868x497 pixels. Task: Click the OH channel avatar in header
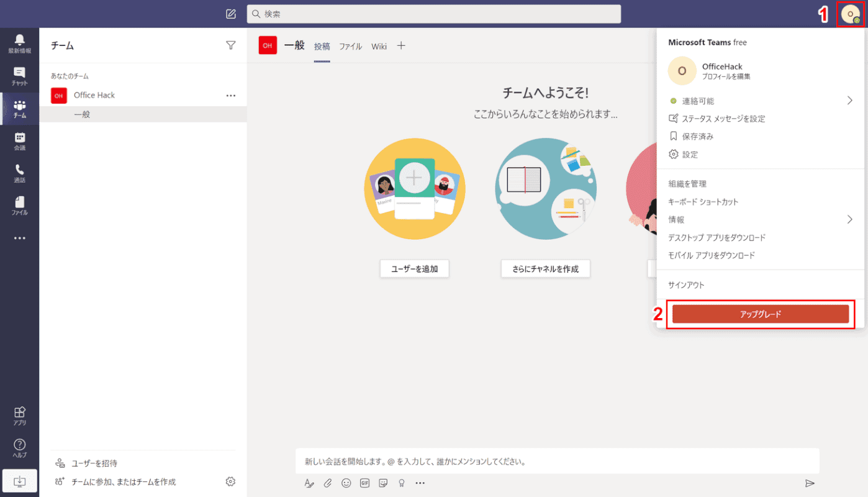coord(268,45)
